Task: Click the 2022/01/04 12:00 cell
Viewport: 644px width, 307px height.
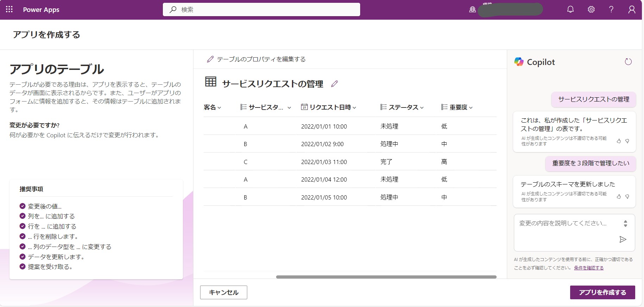Action: coord(324,179)
